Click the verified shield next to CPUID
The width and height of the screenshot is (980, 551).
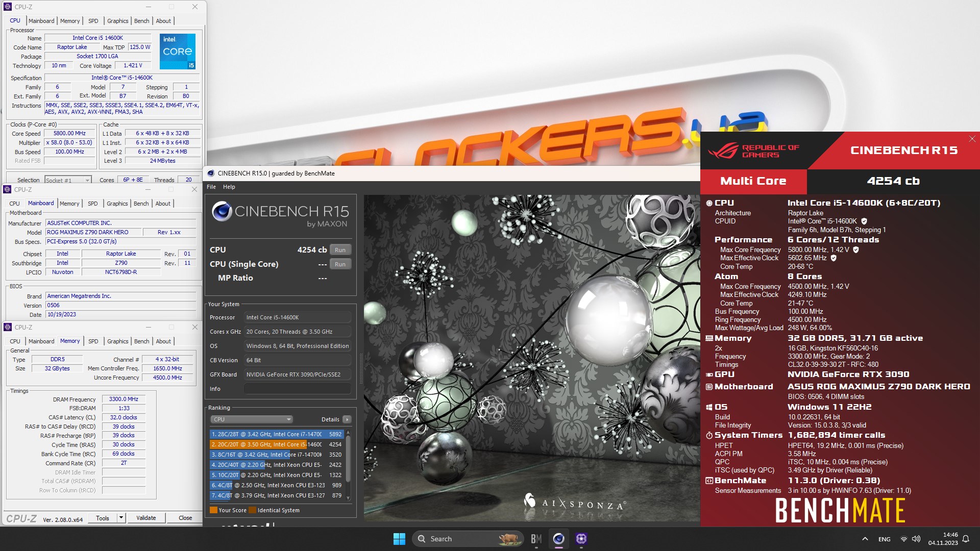coord(864,221)
